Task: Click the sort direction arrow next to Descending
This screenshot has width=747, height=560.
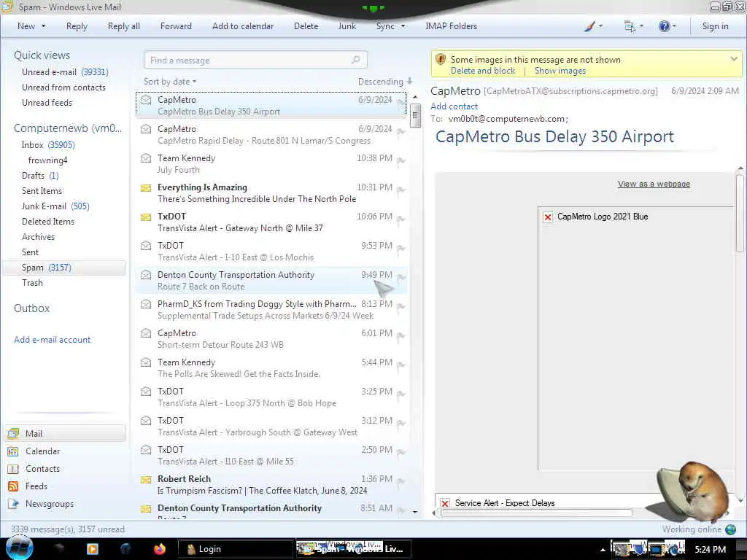Action: (x=409, y=81)
